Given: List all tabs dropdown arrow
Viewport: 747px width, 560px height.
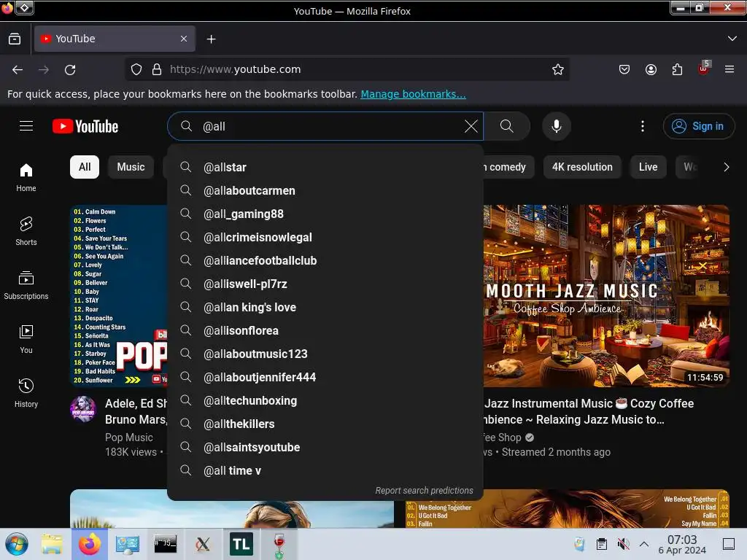Looking at the screenshot, I should click(x=732, y=39).
